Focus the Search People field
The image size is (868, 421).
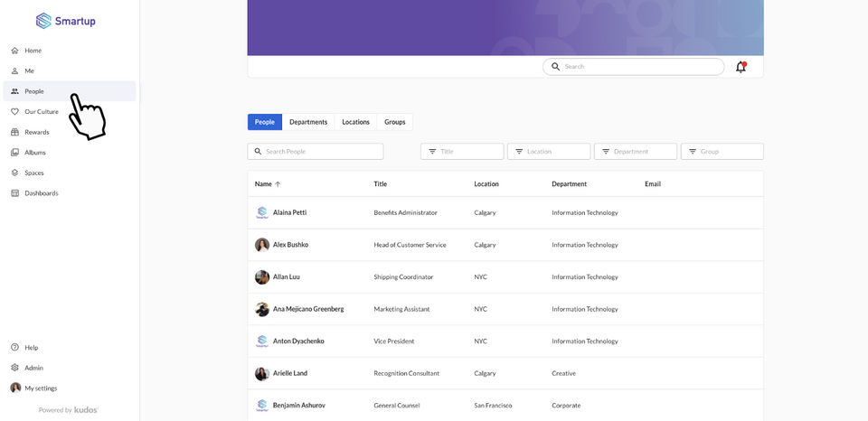pos(316,152)
